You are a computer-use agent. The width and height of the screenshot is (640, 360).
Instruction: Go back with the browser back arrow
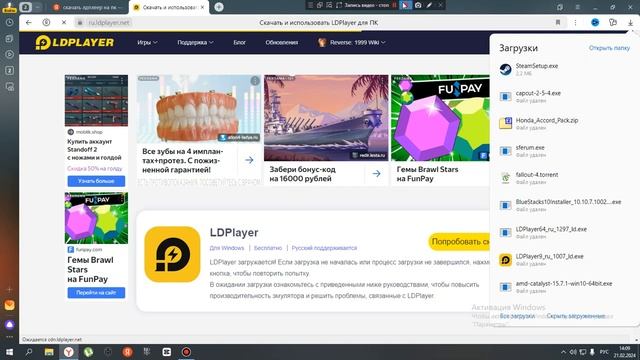29,22
